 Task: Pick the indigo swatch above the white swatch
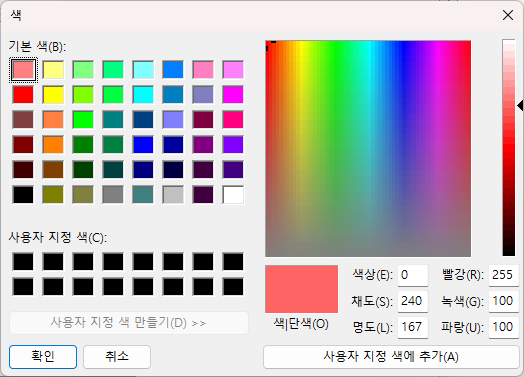click(x=233, y=170)
